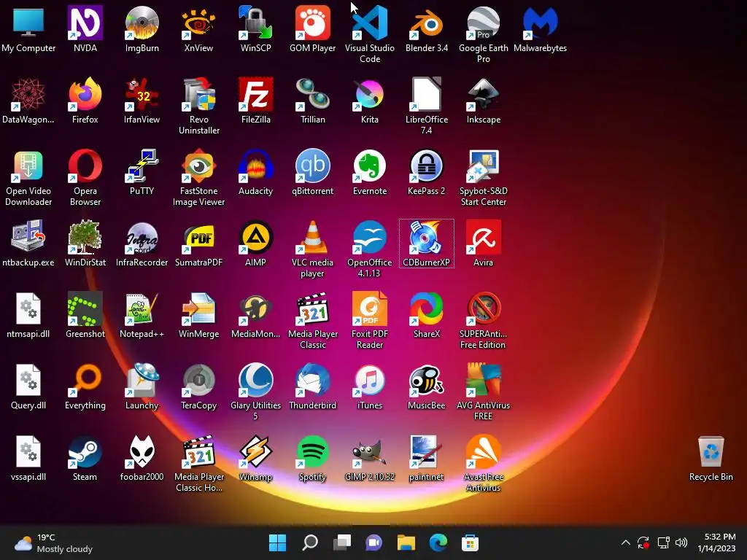Open Microsoft Store from the taskbar

471,542
